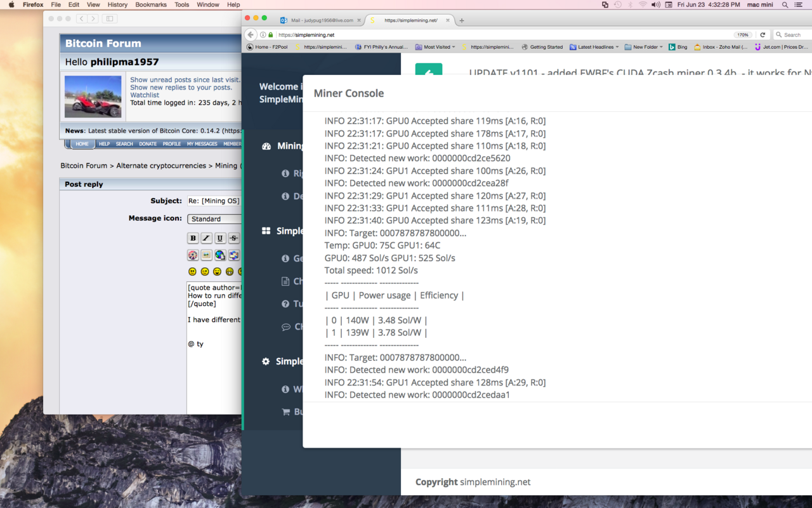
Task: Insert email icon in forum post editor
Action: coord(233,255)
